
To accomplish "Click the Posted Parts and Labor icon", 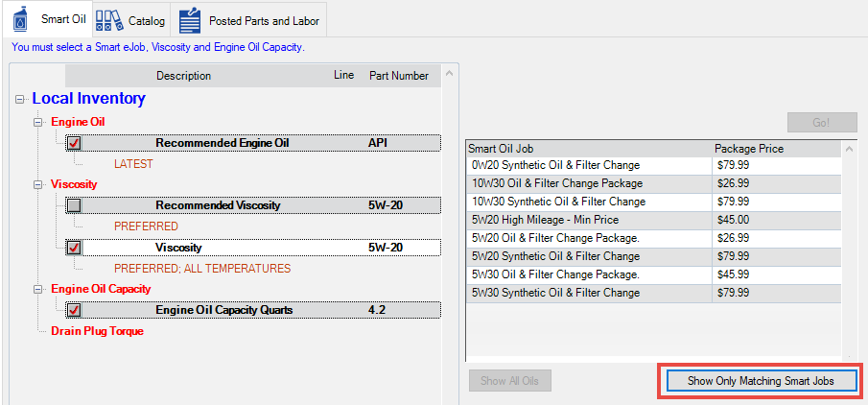I will (190, 21).
